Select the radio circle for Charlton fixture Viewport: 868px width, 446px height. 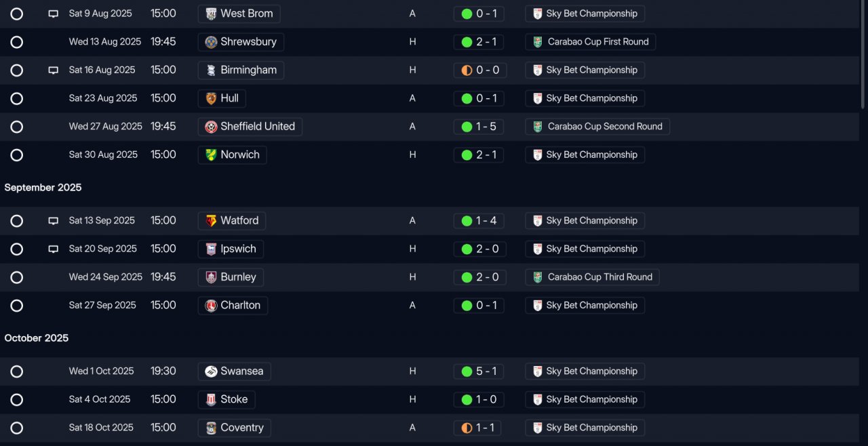click(17, 306)
